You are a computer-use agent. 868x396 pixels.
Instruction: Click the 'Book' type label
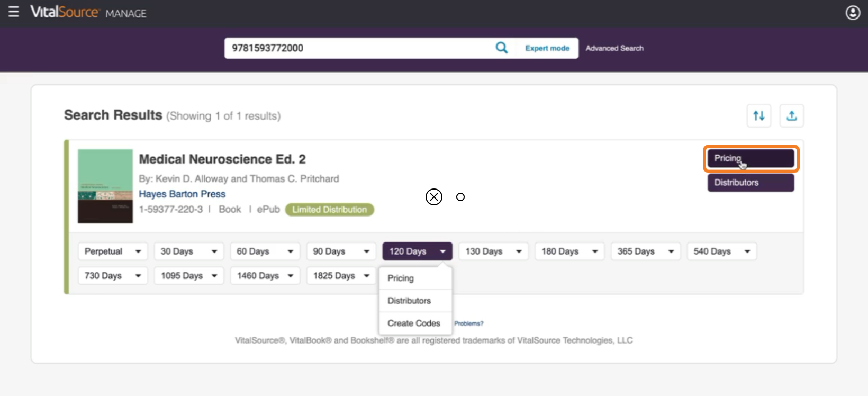[230, 210]
